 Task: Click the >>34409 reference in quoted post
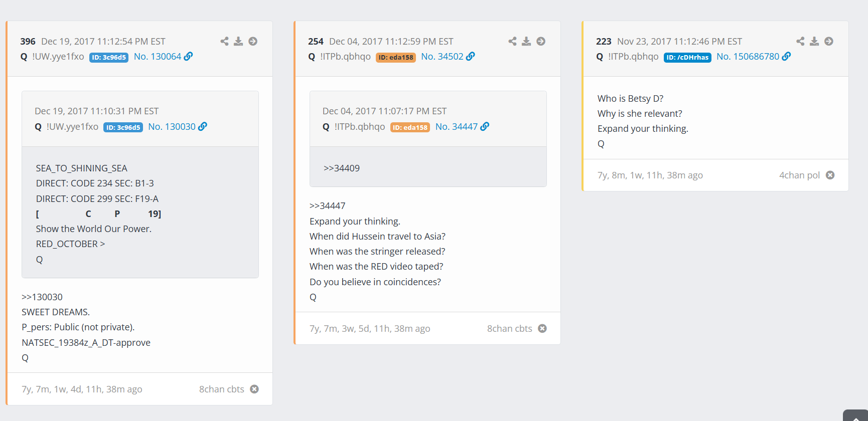tap(342, 168)
